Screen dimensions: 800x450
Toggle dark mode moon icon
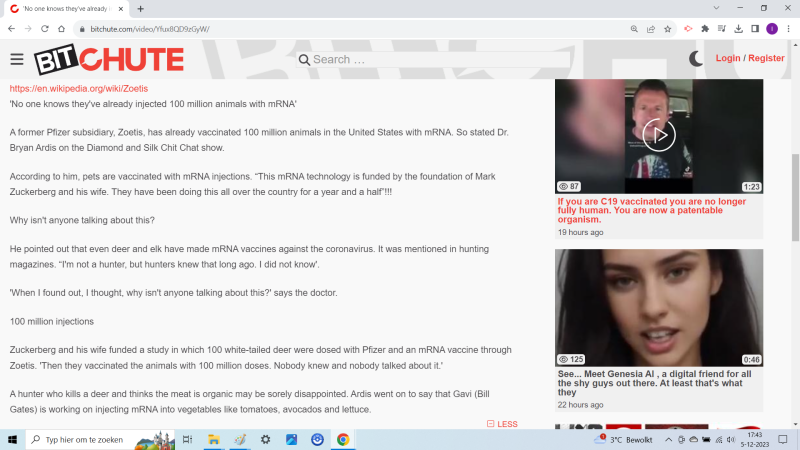coord(696,59)
